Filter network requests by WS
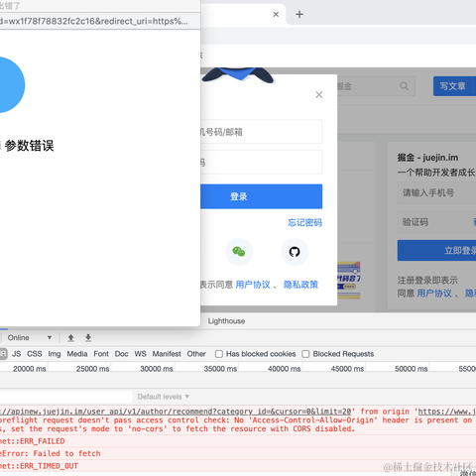The image size is (476, 476). [140, 354]
